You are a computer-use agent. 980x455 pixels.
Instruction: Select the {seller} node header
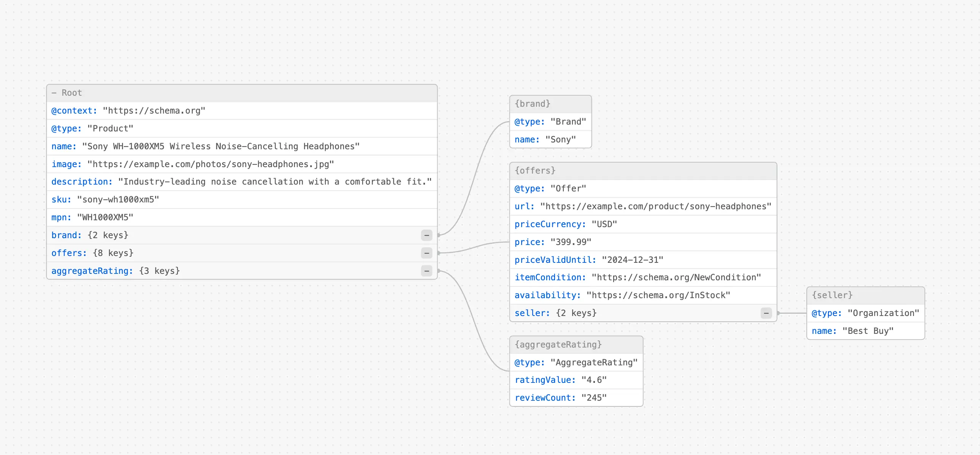pos(865,295)
